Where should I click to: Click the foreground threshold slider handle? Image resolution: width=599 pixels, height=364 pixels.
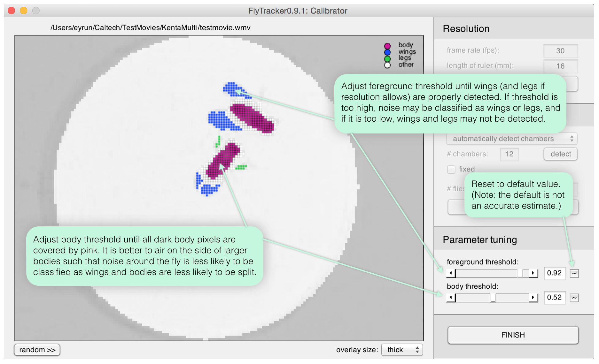[x=520, y=273]
